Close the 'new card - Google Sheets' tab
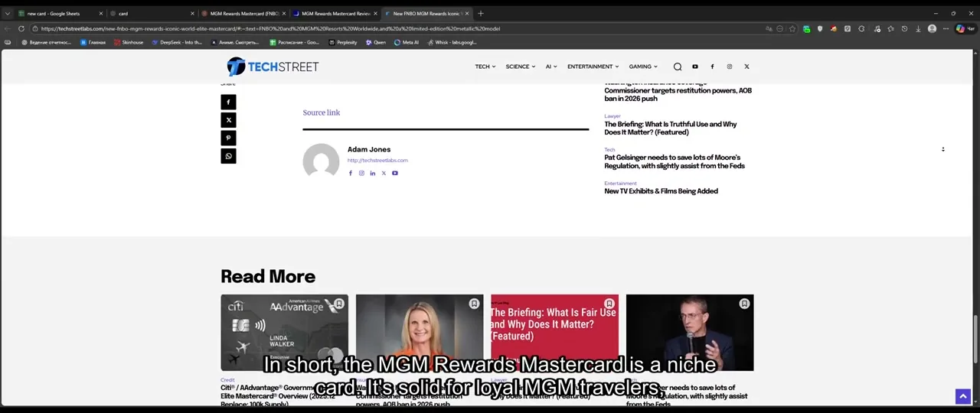The height and width of the screenshot is (413, 980). tap(100, 13)
